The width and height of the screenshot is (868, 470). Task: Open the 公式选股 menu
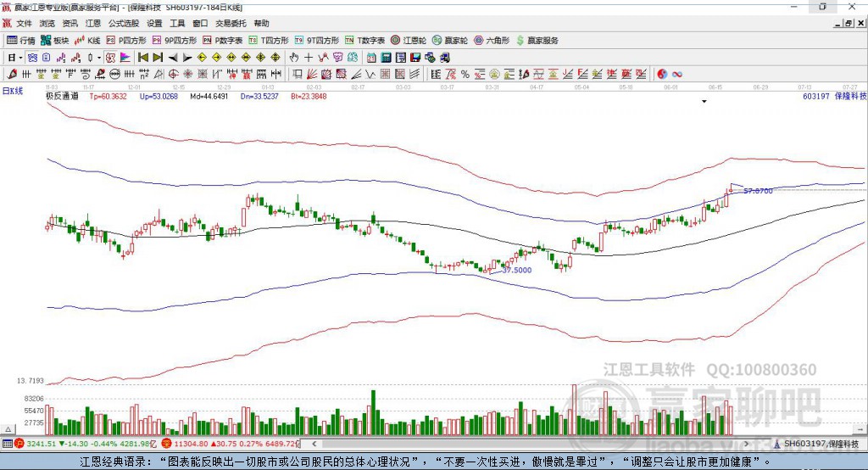[x=124, y=23]
